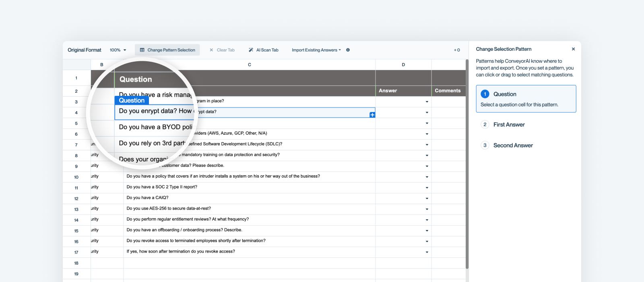Click 'Original Format' label
This screenshot has width=644, height=282.
click(85, 50)
